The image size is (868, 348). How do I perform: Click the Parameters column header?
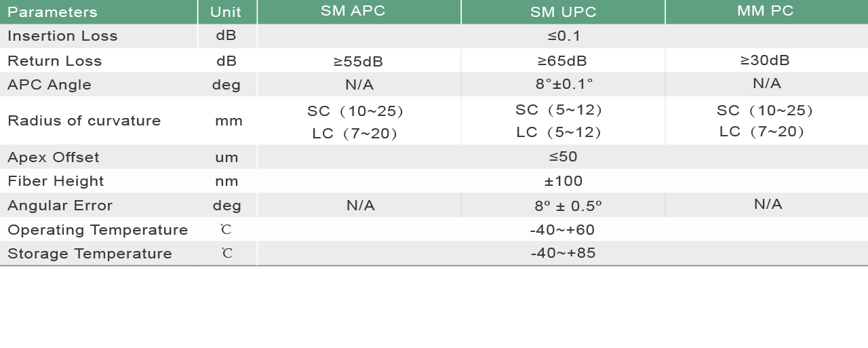(x=52, y=12)
